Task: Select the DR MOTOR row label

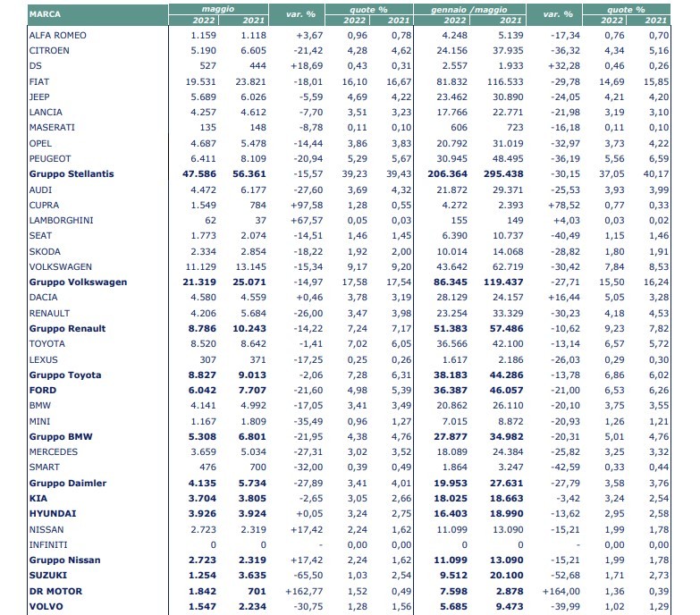Action: [55, 591]
